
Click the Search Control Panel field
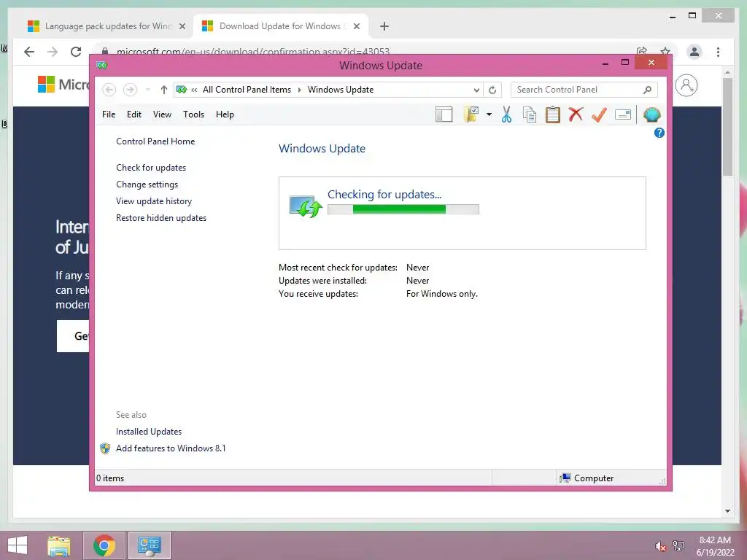[x=584, y=90]
